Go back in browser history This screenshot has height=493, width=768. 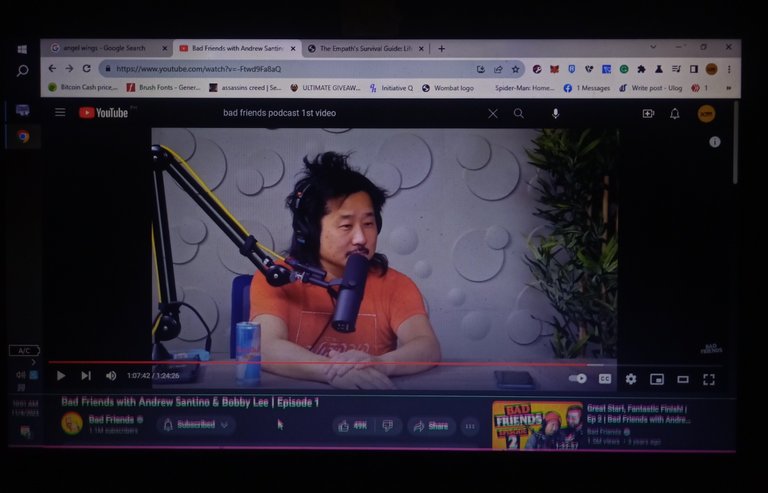tap(52, 69)
